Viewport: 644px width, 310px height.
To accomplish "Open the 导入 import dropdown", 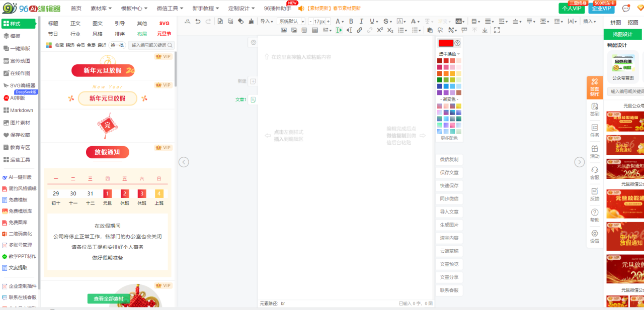I will click(x=267, y=21).
